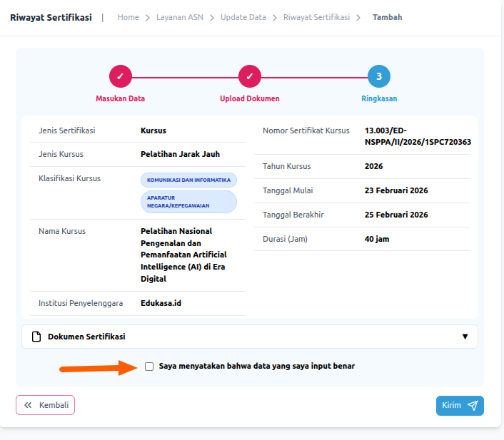This screenshot has height=440, width=504.
Task: Click the Aparatur Negara/Kepegawaian tag
Action: [x=188, y=201]
